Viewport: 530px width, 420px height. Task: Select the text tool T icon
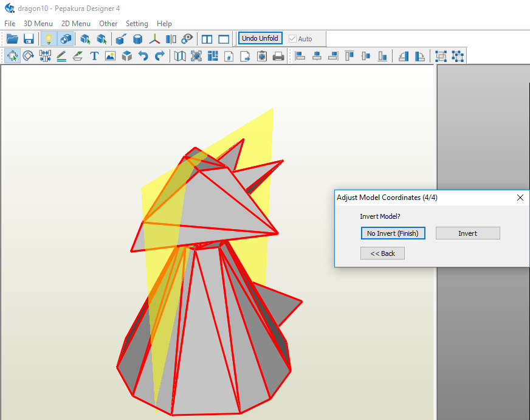click(94, 57)
